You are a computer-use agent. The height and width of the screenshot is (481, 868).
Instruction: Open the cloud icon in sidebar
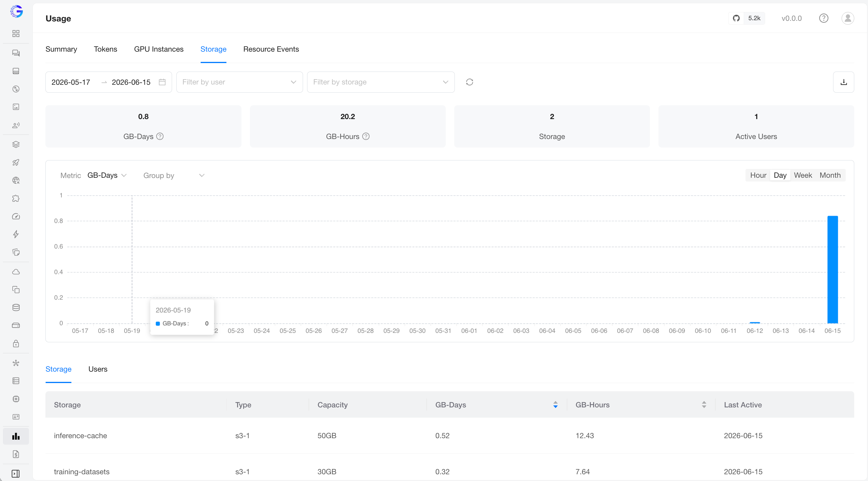[16, 272]
